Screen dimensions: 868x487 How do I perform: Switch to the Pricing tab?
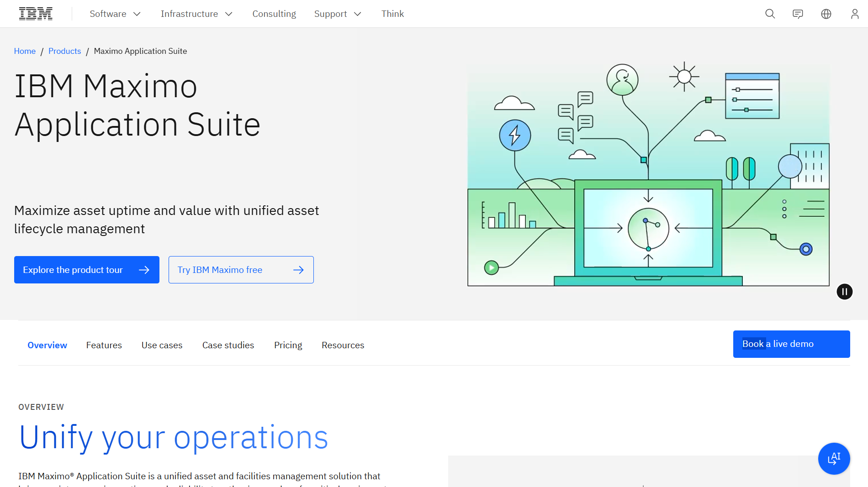(x=288, y=345)
